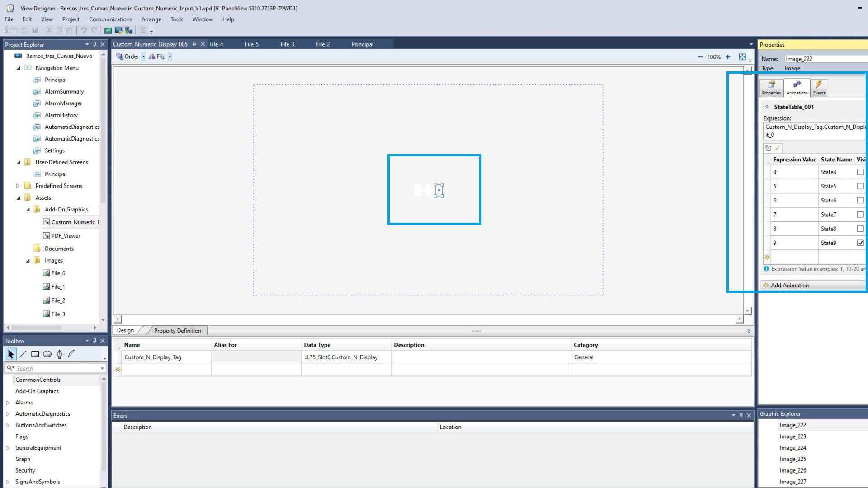
Task: Click the Save icon in the toolbar
Action: 35,30
